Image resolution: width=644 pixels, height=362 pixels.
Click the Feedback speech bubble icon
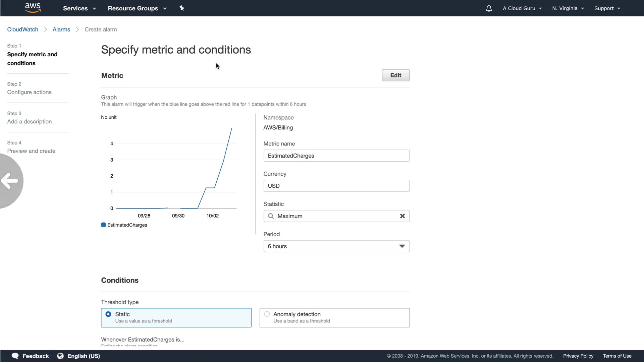click(x=15, y=356)
